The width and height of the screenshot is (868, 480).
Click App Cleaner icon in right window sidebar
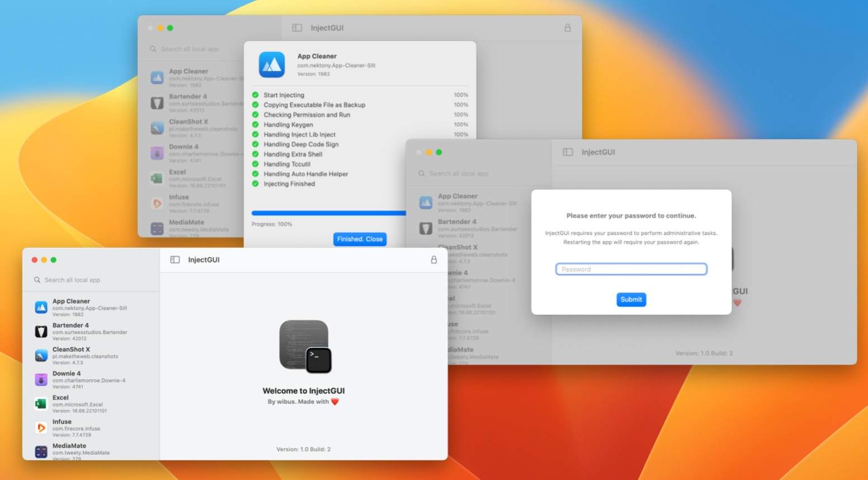(x=426, y=203)
